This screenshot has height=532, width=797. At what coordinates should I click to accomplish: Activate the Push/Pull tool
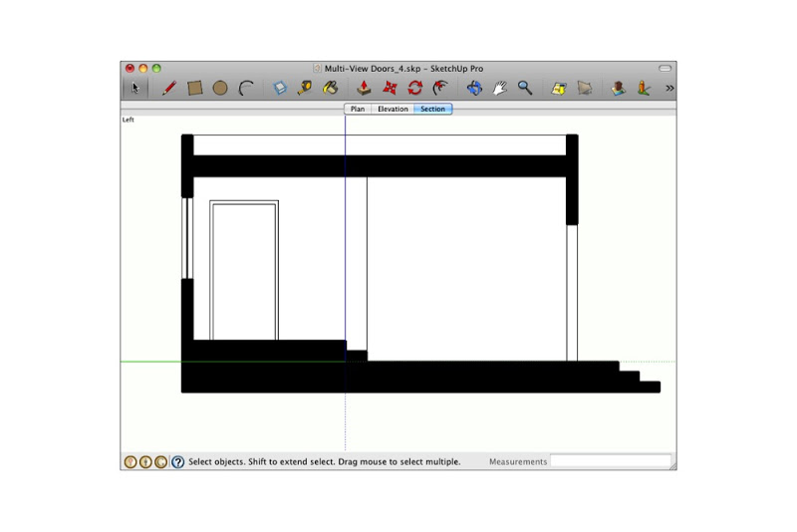[364, 88]
